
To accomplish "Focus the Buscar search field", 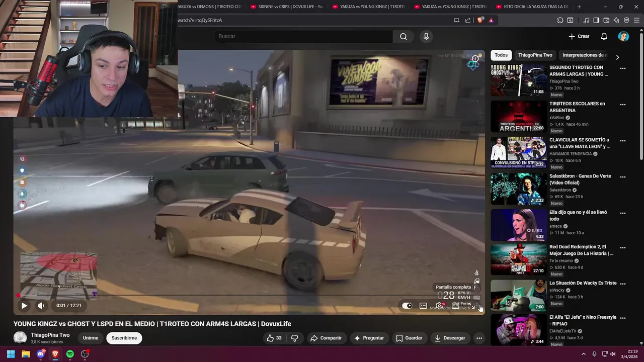I will click(303, 36).
